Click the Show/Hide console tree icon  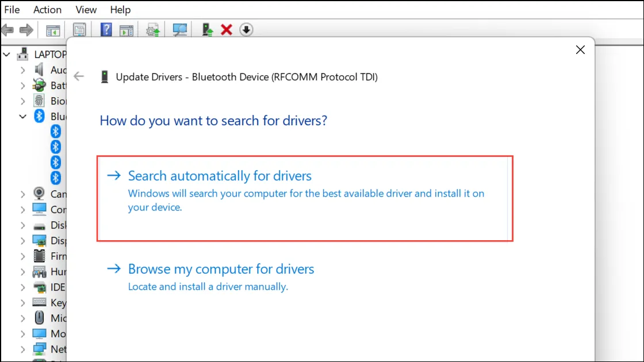[52, 30]
